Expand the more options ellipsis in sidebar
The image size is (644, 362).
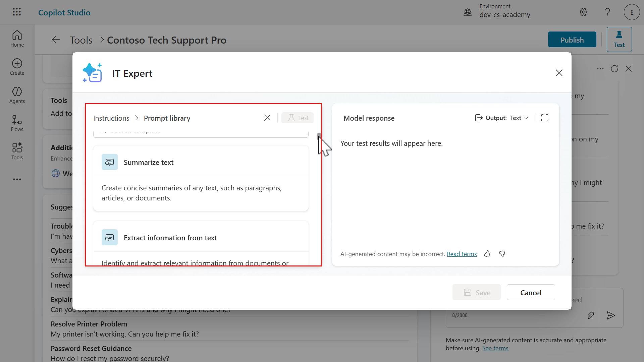coord(17,179)
